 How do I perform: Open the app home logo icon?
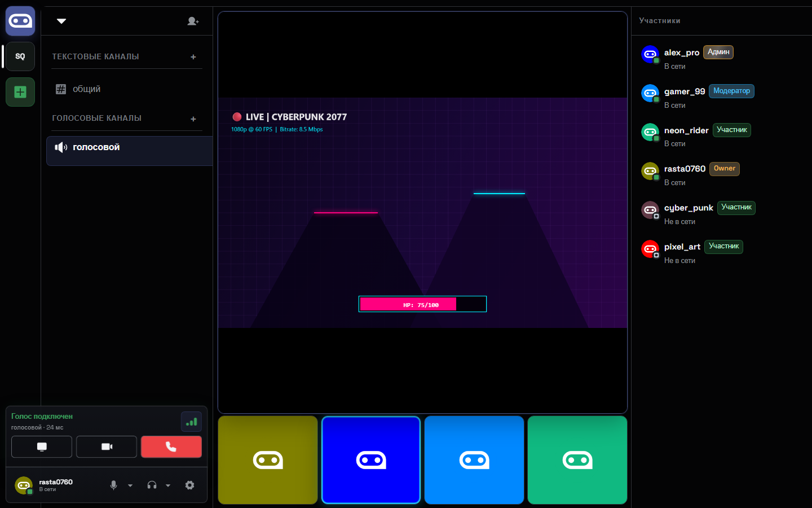[20, 21]
